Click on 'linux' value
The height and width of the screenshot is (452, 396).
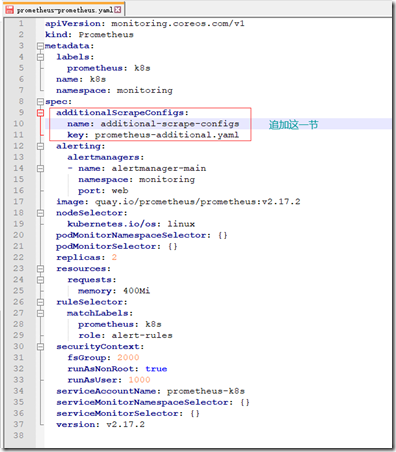(x=181, y=224)
